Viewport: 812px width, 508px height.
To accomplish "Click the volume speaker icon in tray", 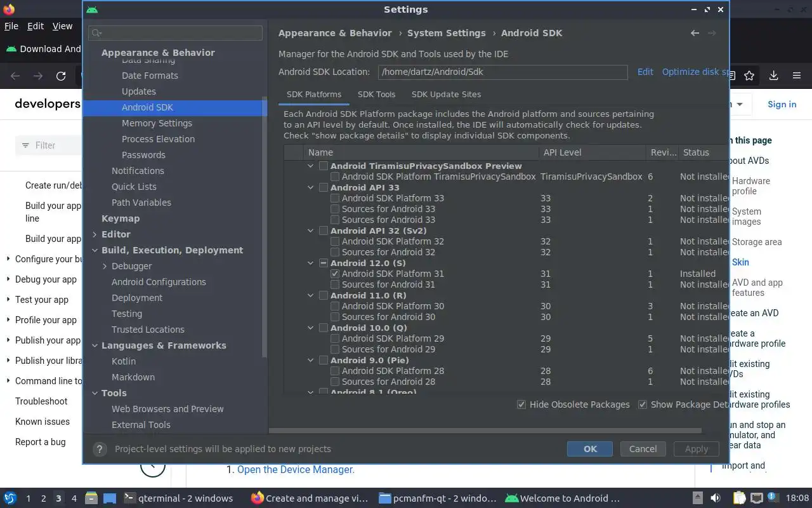I will click(716, 498).
